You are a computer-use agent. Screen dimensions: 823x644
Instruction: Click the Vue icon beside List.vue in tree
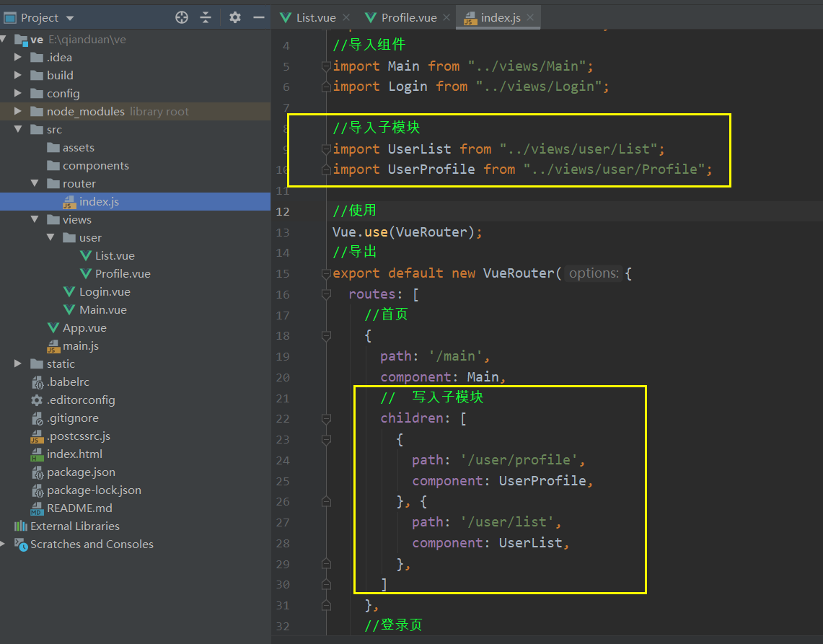pos(86,255)
